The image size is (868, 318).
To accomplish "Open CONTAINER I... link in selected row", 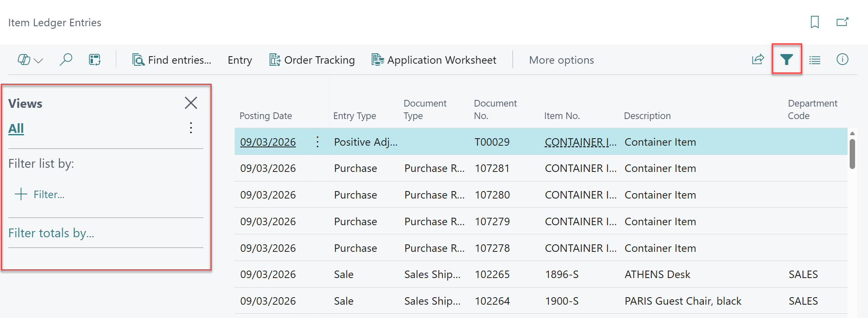I will [580, 142].
